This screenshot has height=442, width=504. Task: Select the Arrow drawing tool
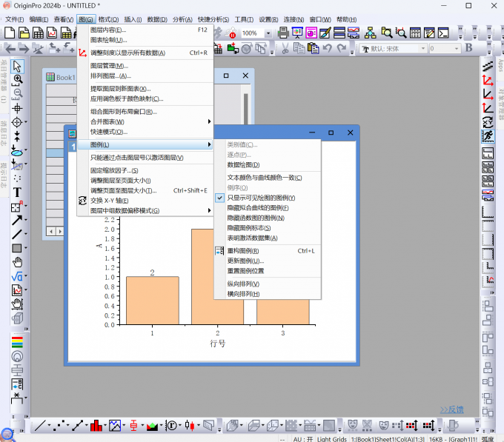(17, 220)
